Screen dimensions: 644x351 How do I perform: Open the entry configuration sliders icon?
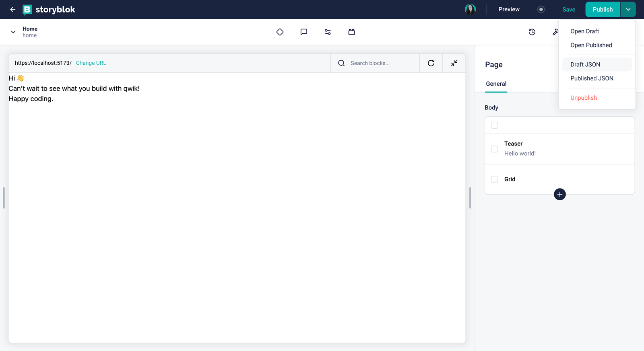328,32
